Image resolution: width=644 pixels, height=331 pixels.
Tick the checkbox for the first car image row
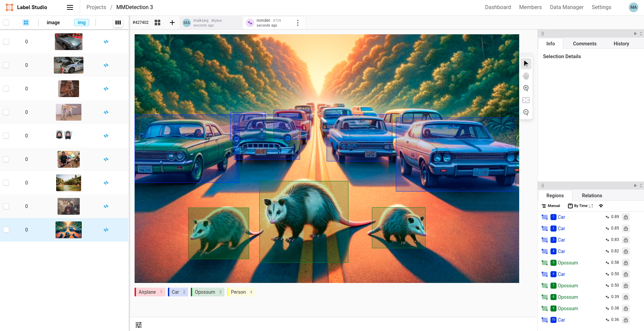click(x=6, y=42)
